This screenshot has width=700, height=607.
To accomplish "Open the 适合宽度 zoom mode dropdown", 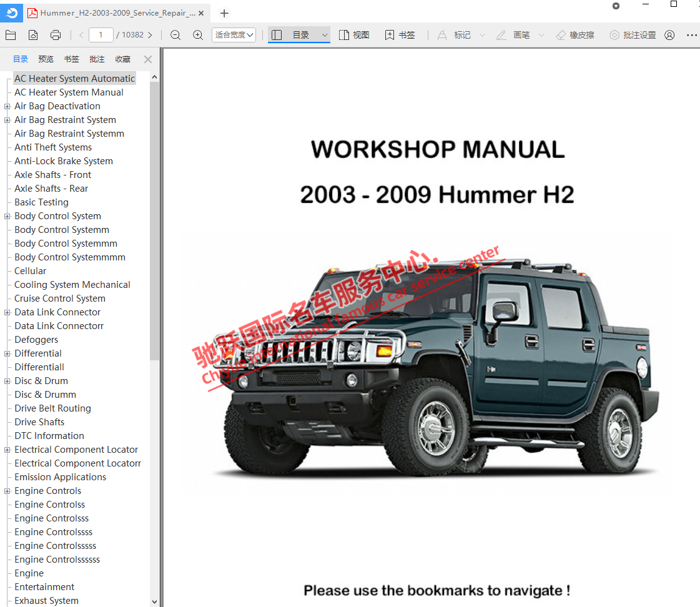I will pyautogui.click(x=234, y=35).
